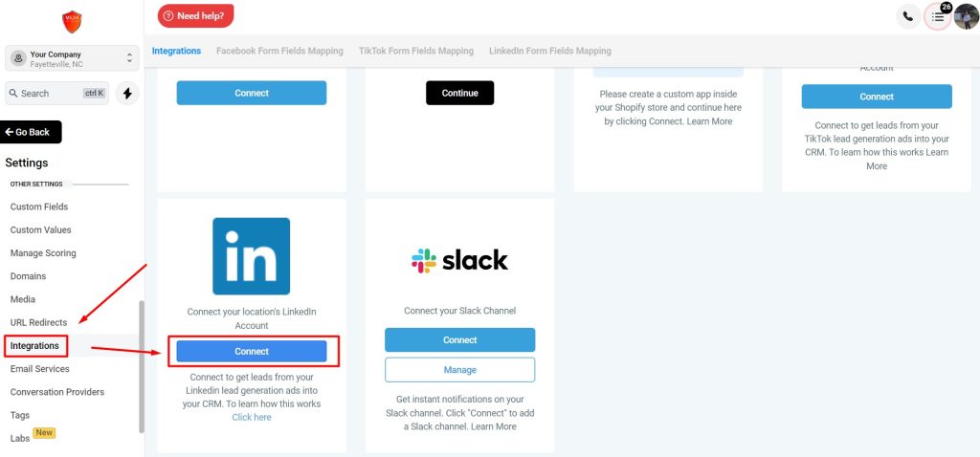The image size is (980, 457).
Task: Open Manage Scoring settings
Action: [x=43, y=252]
